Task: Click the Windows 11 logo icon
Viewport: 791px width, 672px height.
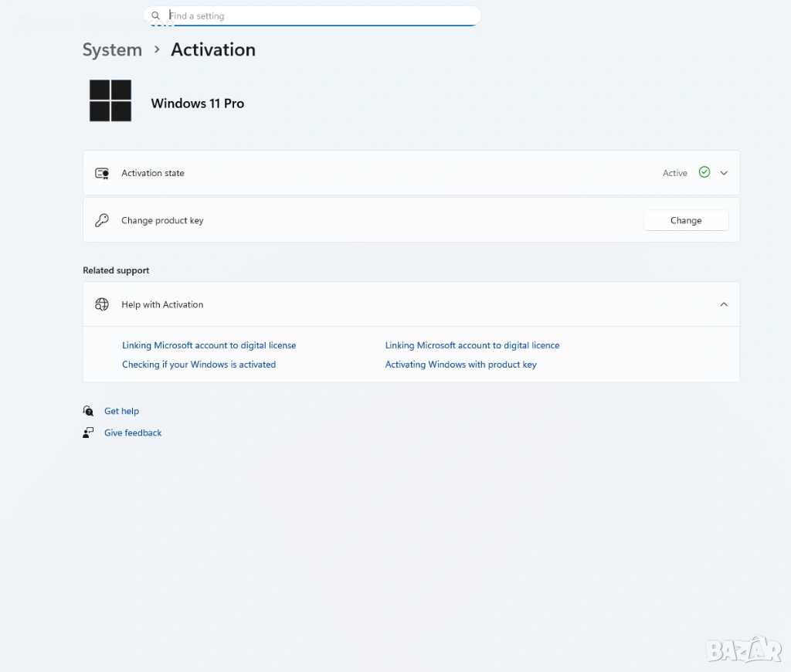Action: click(x=110, y=101)
